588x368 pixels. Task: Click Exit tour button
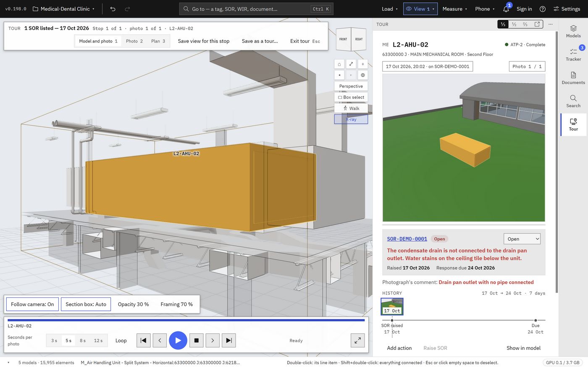click(x=305, y=41)
